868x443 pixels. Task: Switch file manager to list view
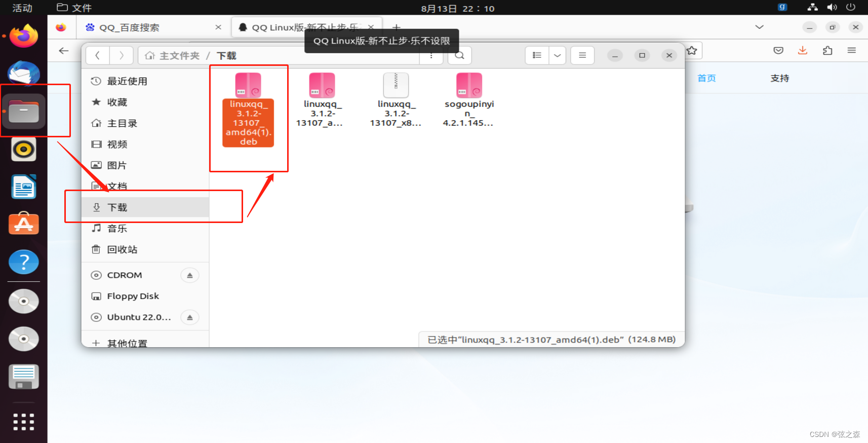pos(537,56)
